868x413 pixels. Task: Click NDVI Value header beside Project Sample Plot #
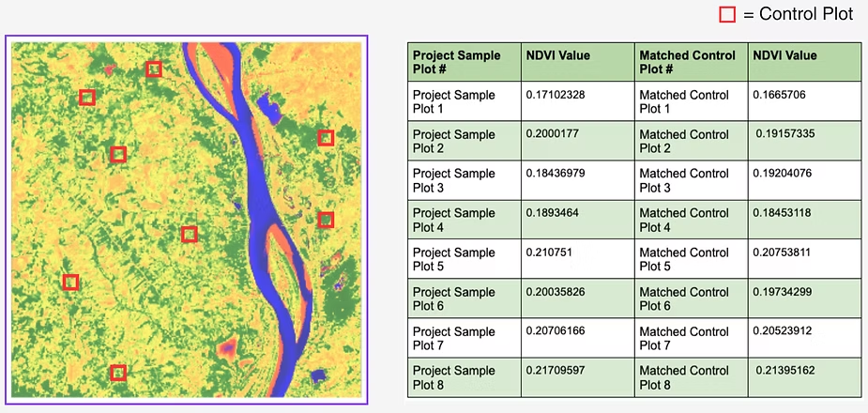coord(577,62)
